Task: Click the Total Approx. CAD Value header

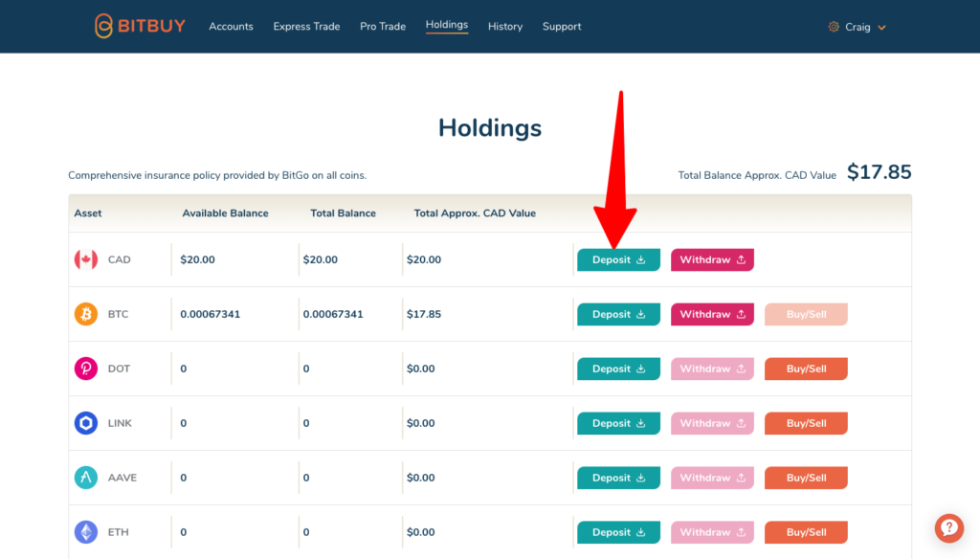Action: pos(475,213)
